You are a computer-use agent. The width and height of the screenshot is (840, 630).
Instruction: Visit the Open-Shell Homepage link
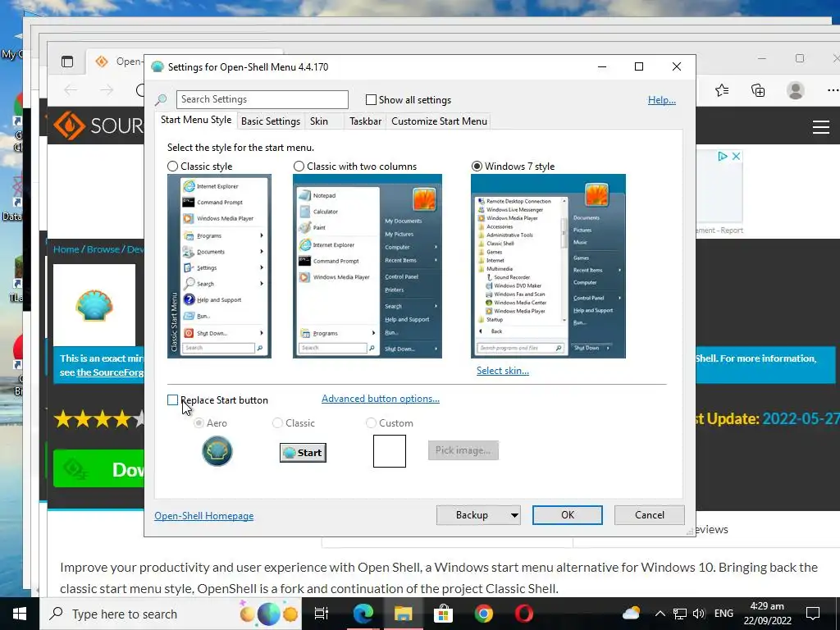(x=204, y=516)
